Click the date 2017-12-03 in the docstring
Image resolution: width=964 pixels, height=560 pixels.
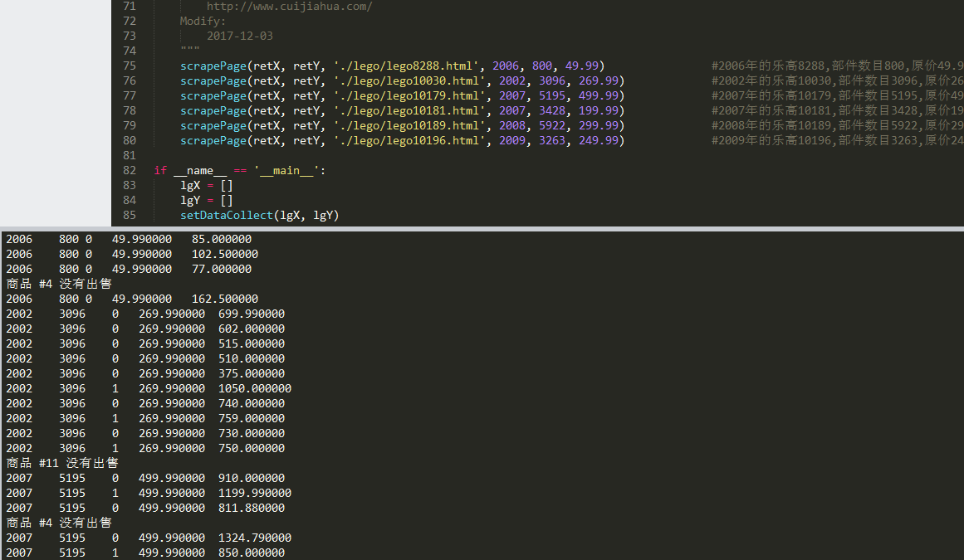point(239,36)
